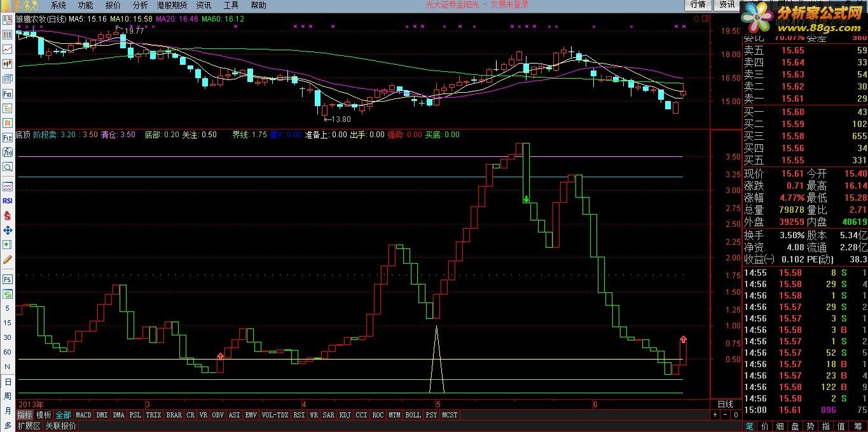
Task: Click the 行情 button at top right
Action: tap(698, 4)
